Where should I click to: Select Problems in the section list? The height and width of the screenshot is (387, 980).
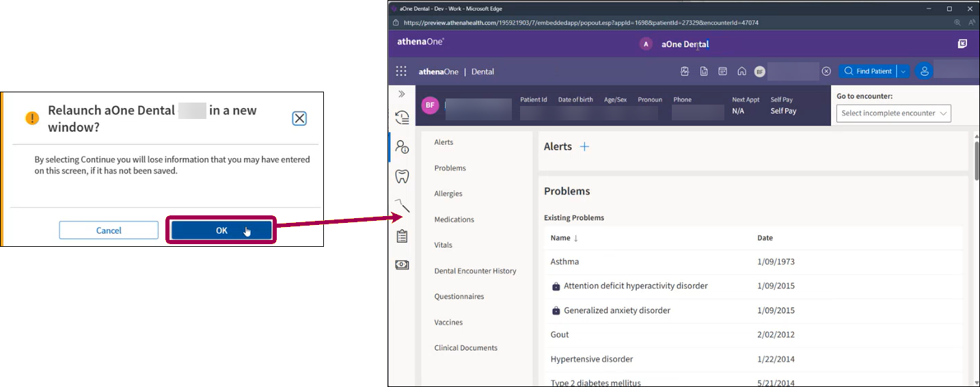click(450, 168)
